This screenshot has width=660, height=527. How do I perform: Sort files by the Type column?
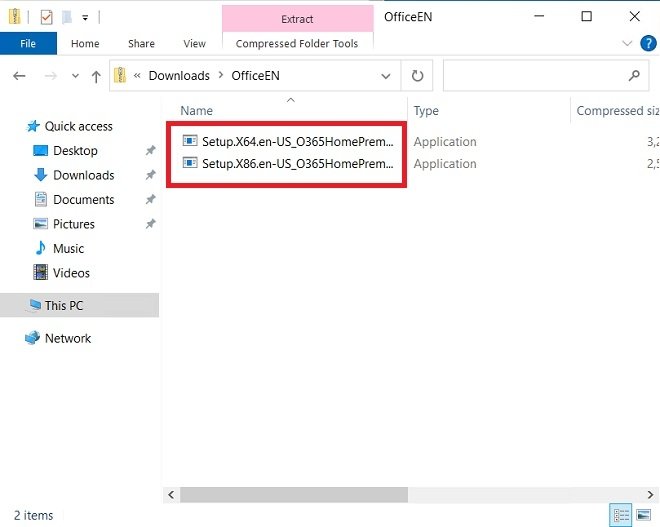(x=426, y=111)
